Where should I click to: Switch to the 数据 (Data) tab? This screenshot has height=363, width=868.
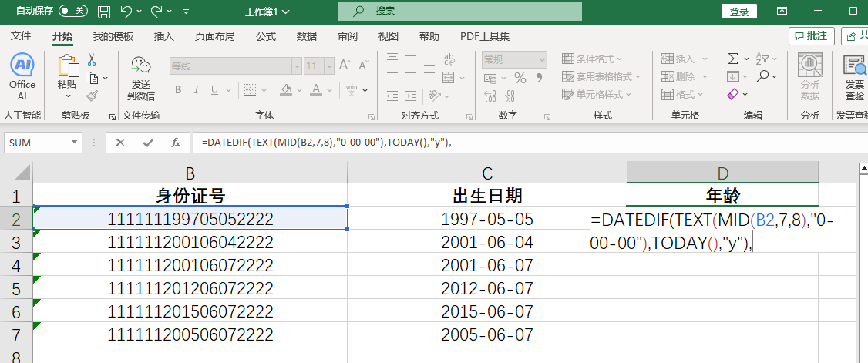pos(307,36)
